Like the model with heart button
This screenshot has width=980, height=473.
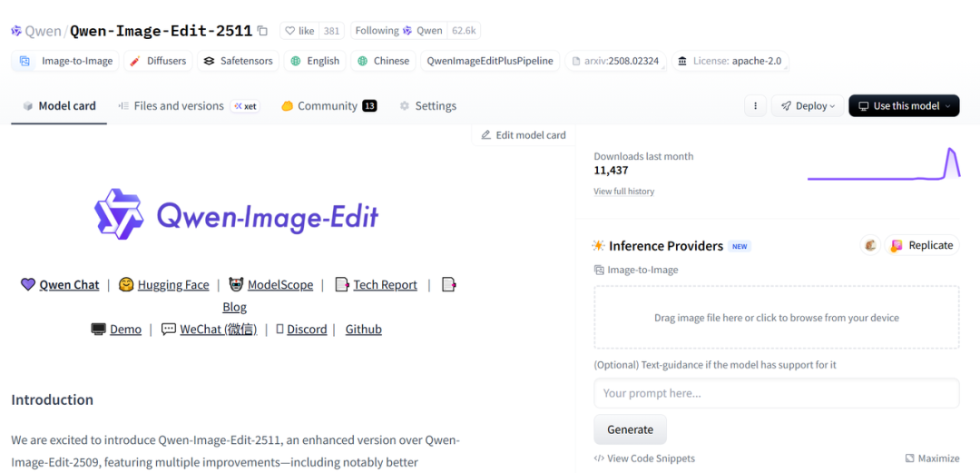tap(299, 31)
